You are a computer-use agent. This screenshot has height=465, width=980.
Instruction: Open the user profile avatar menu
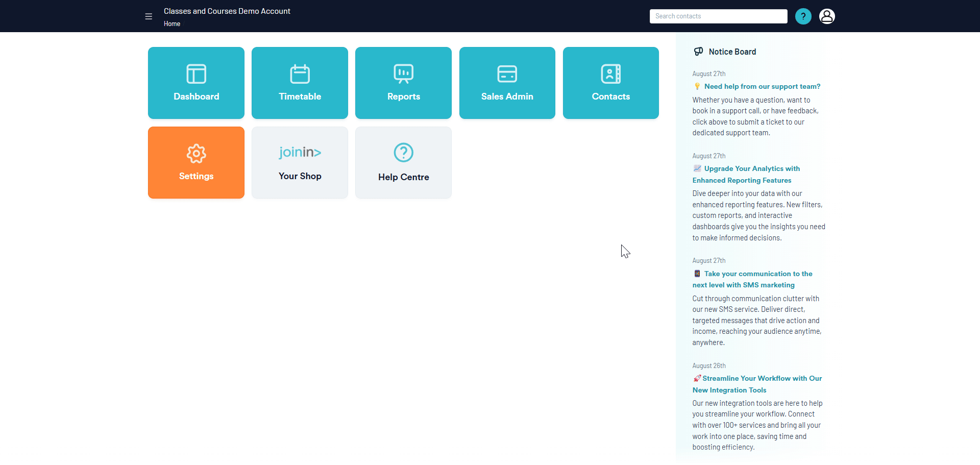point(827,16)
